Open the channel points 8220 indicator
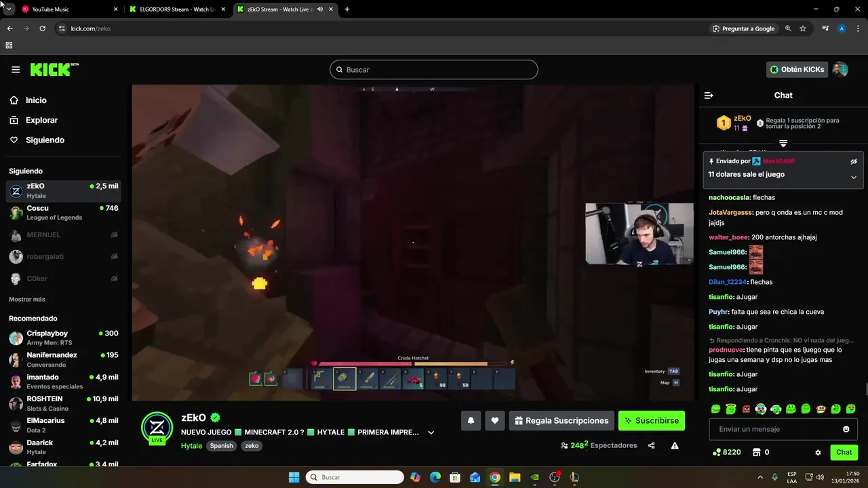 point(726,452)
